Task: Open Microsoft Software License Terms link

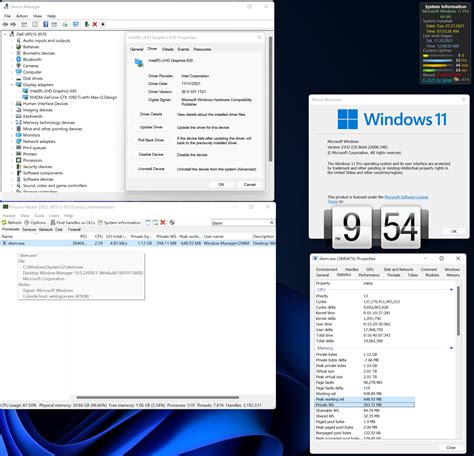Action: click(x=406, y=197)
